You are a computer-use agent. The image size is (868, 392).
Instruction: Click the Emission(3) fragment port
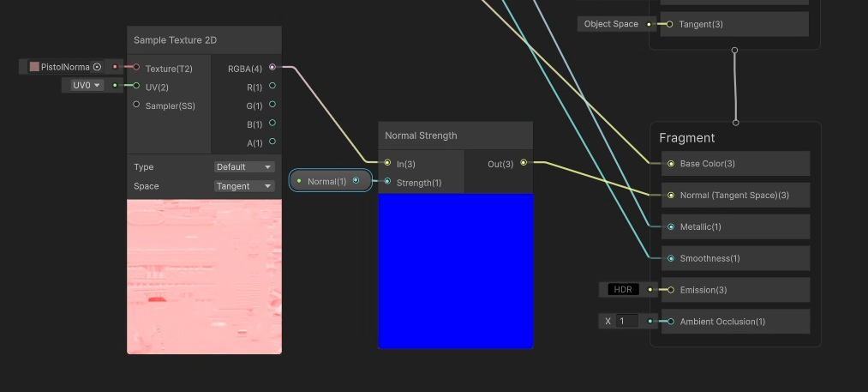[x=671, y=290]
